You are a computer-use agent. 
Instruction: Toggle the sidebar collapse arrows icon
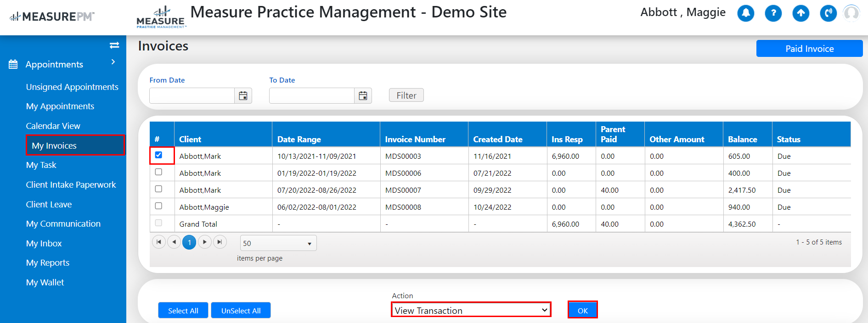point(114,45)
